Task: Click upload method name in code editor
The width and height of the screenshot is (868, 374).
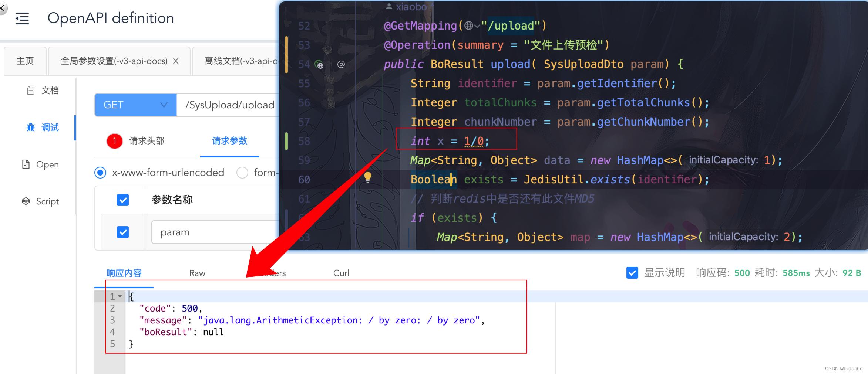Action: pyautogui.click(x=511, y=64)
